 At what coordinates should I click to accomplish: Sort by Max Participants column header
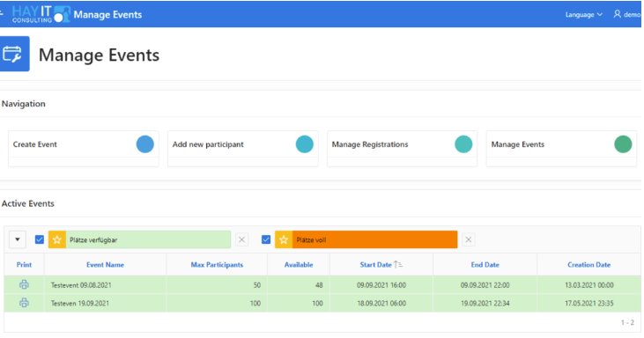217,265
